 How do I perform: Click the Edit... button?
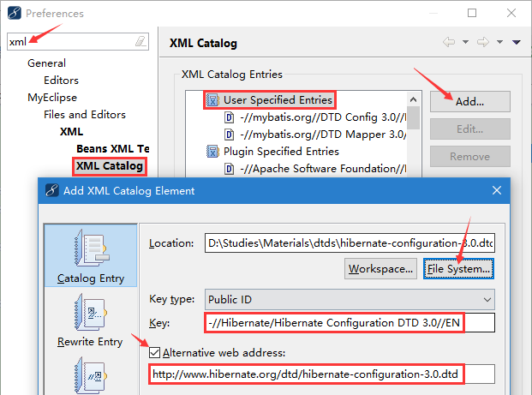[x=470, y=129]
